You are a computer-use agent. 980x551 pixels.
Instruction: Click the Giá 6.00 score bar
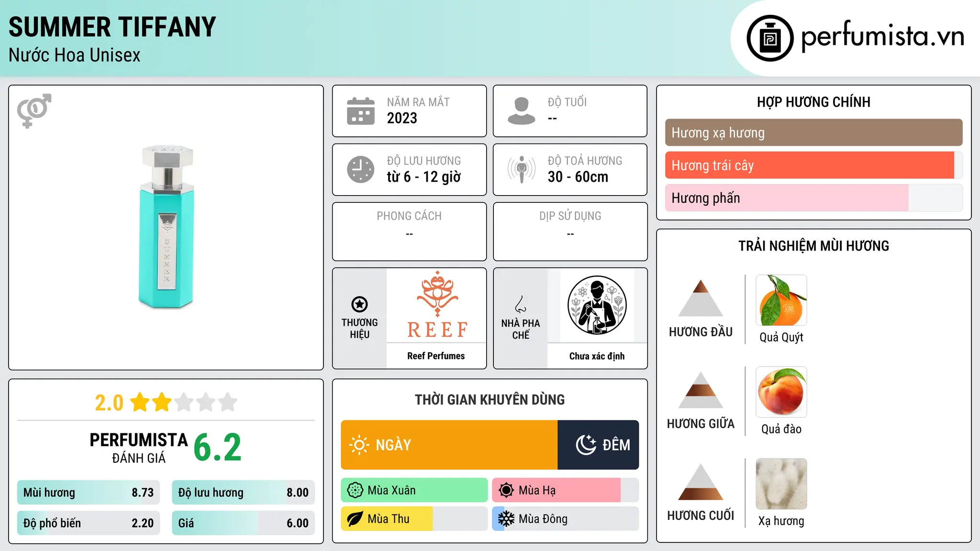[x=244, y=523]
